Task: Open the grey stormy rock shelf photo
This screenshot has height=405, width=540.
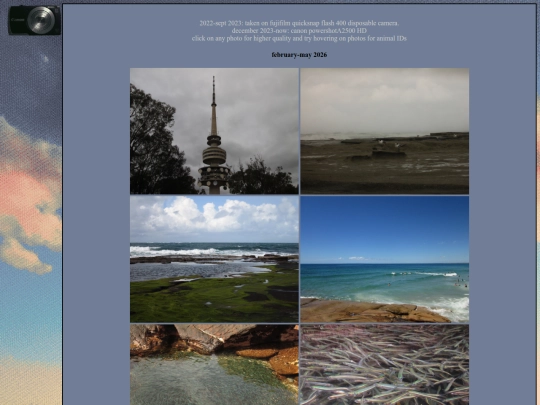Action: pyautogui.click(x=385, y=131)
